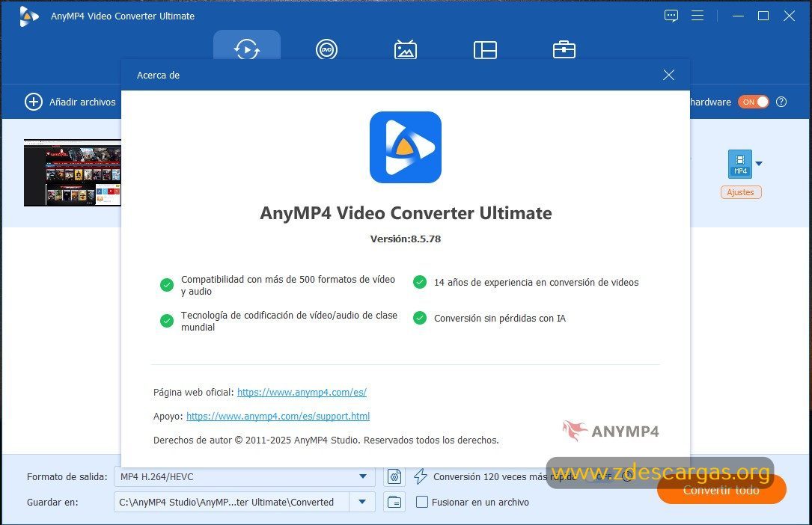Click the version text Versión:8.5.78
Image resolution: width=812 pixels, height=525 pixels.
point(406,239)
